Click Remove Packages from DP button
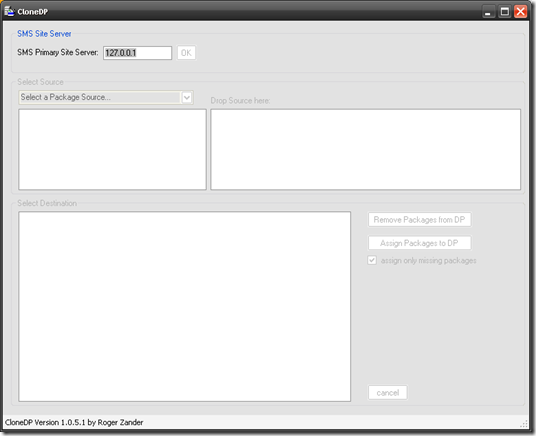This screenshot has width=536, height=436. pyautogui.click(x=419, y=220)
